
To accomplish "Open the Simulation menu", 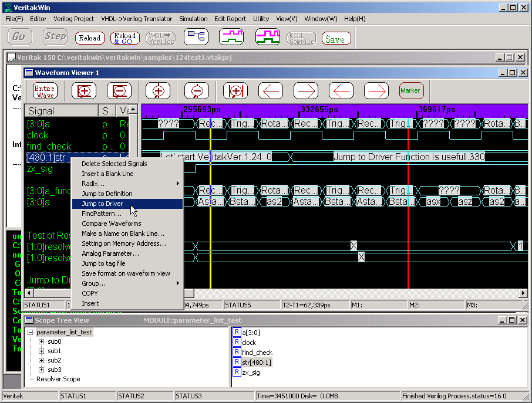I will pos(193,19).
